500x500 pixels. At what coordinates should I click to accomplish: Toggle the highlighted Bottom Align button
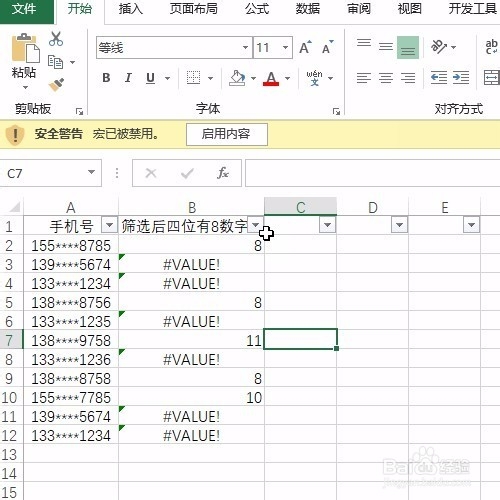click(408, 48)
